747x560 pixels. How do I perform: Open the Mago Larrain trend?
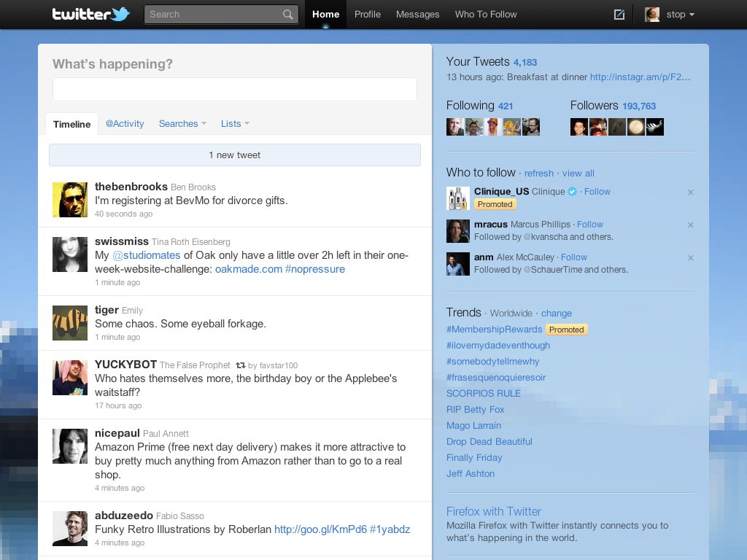(473, 426)
